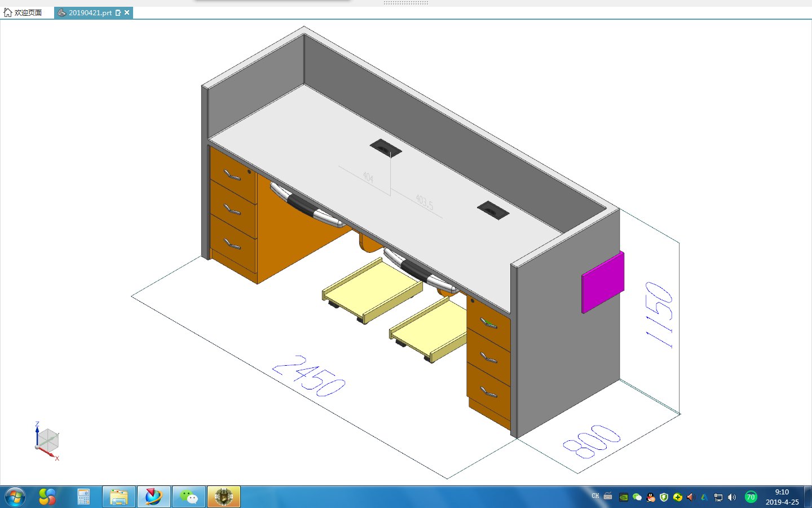The height and width of the screenshot is (508, 812).
Task: Click the 2450 length dimension
Action: coord(308,376)
